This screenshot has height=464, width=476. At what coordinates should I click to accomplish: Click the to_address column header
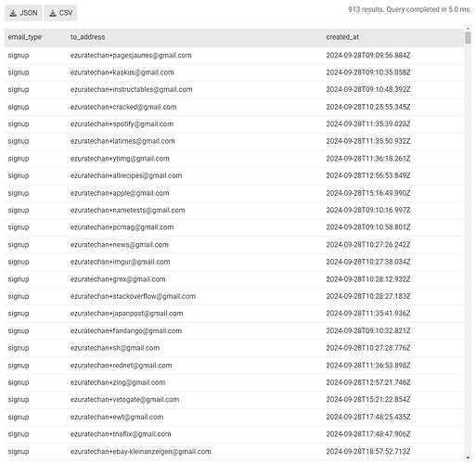pos(87,37)
